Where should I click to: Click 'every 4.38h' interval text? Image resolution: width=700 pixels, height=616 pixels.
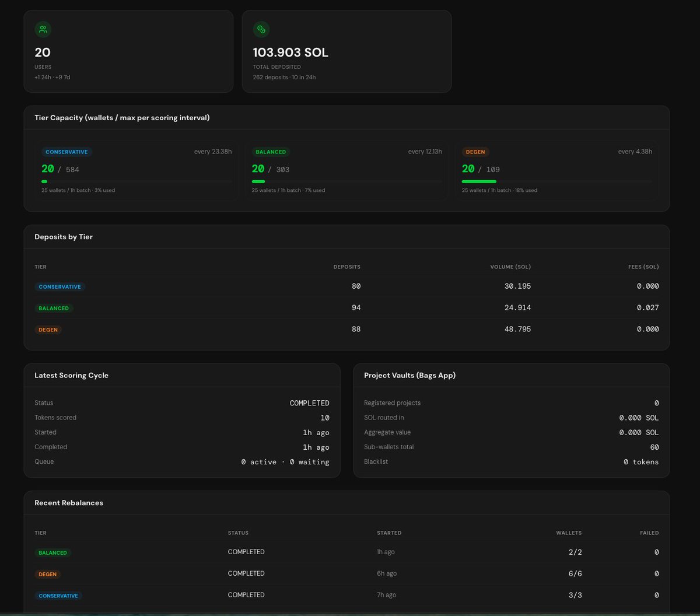635,152
